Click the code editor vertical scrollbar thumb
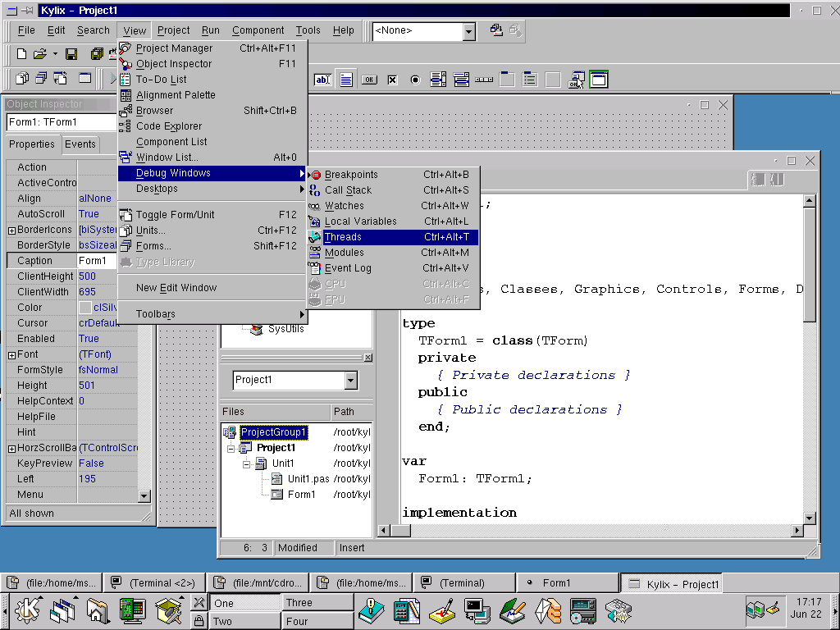 810,266
